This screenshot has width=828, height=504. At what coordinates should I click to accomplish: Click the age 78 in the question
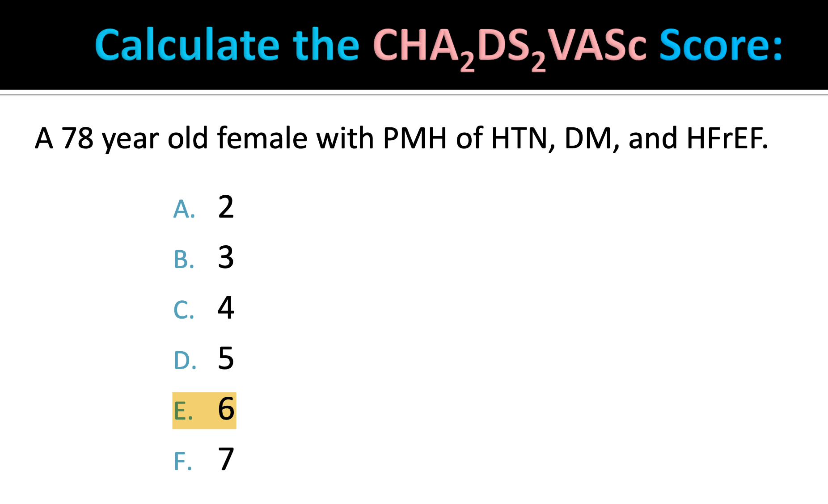coord(77,138)
